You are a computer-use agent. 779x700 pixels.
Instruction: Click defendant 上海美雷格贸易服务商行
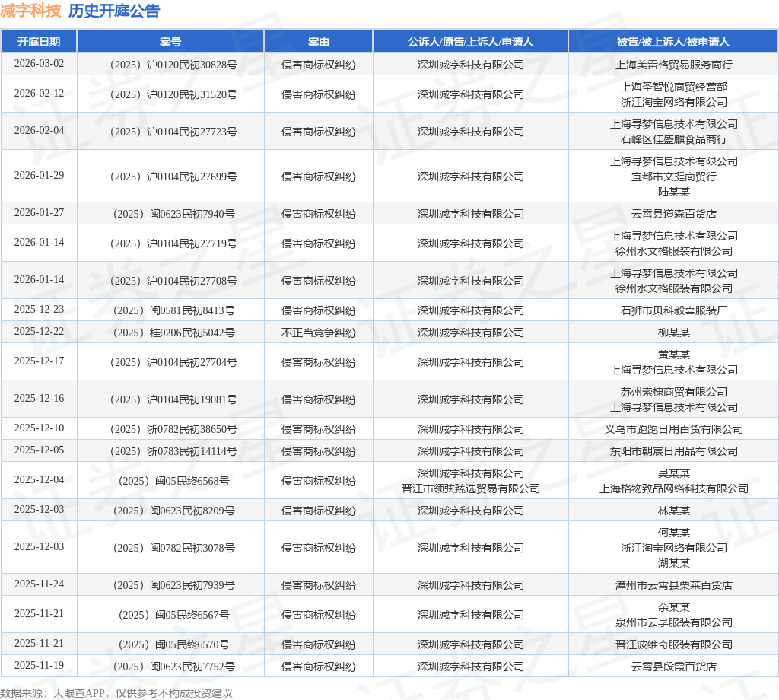674,65
